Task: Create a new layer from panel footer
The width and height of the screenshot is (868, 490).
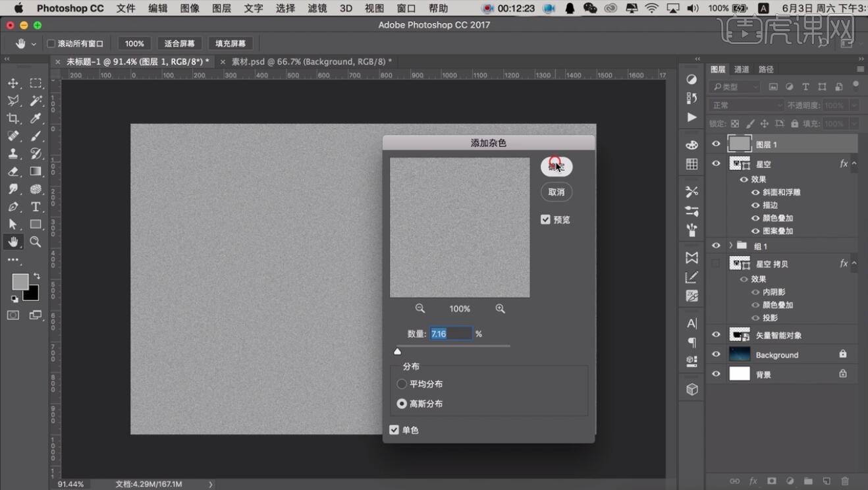Action: pyautogui.click(x=827, y=481)
